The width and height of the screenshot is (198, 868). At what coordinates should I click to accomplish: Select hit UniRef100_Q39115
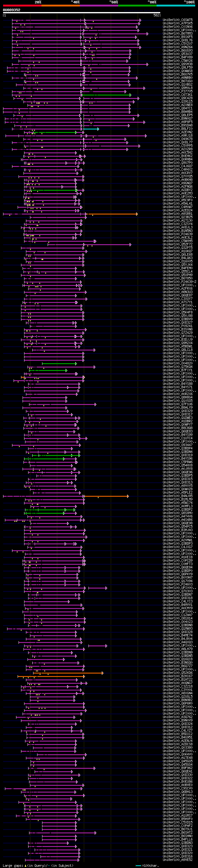point(178,101)
